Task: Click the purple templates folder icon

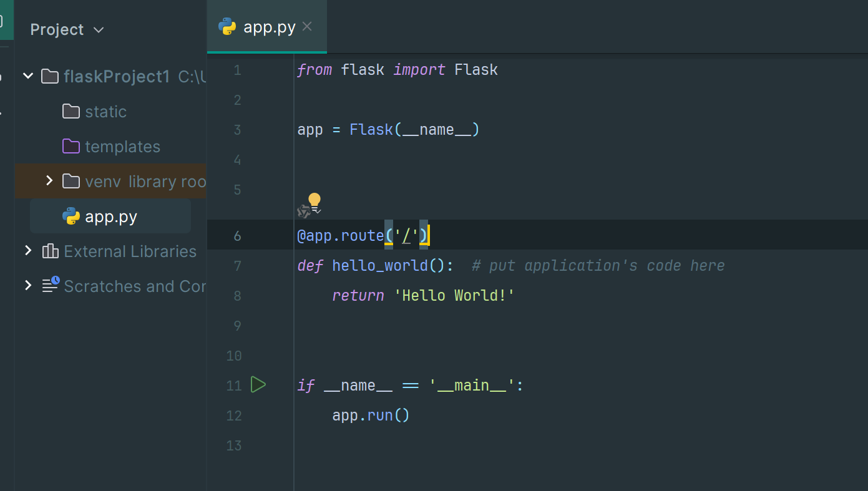Action: tap(71, 147)
